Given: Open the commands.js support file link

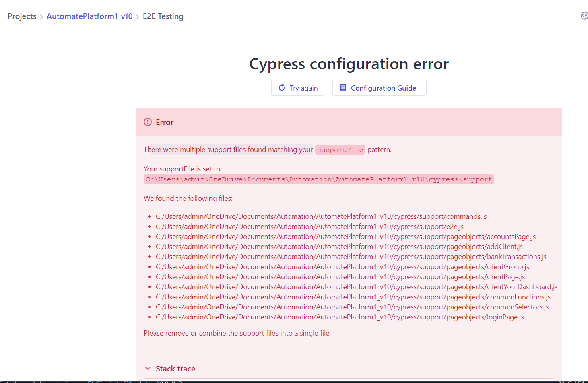Looking at the screenshot, I should 321,216.
